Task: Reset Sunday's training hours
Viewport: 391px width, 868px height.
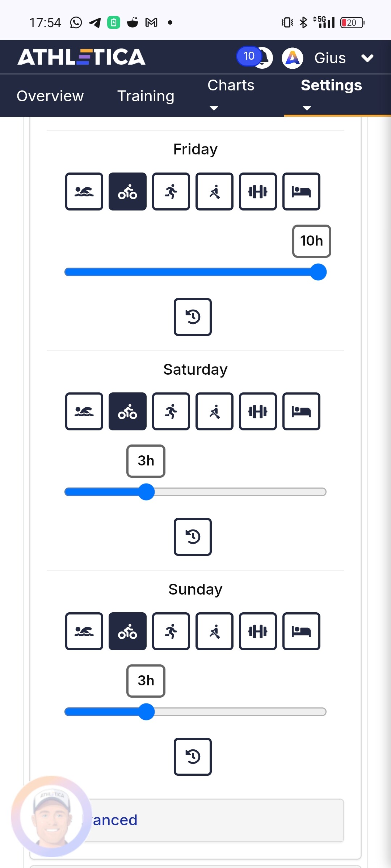Action: click(x=193, y=757)
